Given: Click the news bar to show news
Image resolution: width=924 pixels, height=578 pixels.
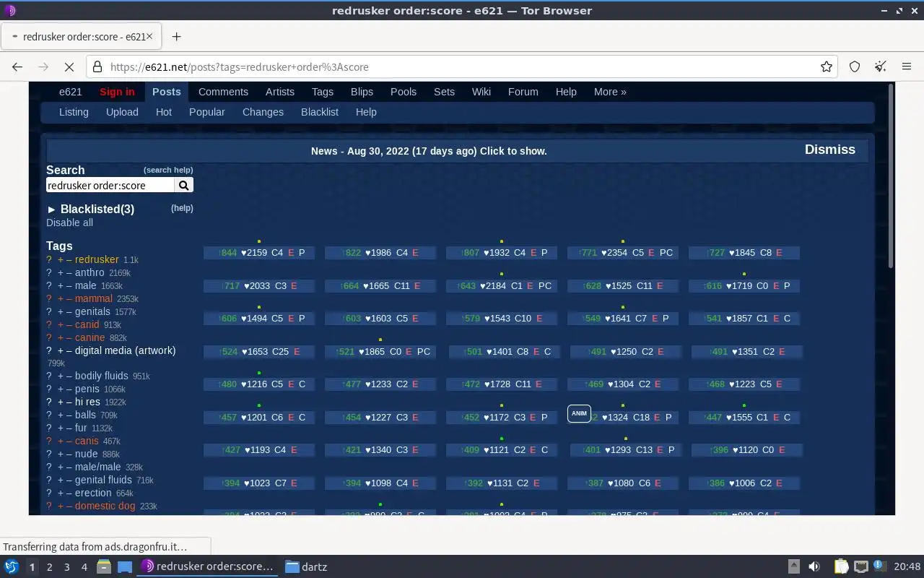Looking at the screenshot, I should point(429,151).
